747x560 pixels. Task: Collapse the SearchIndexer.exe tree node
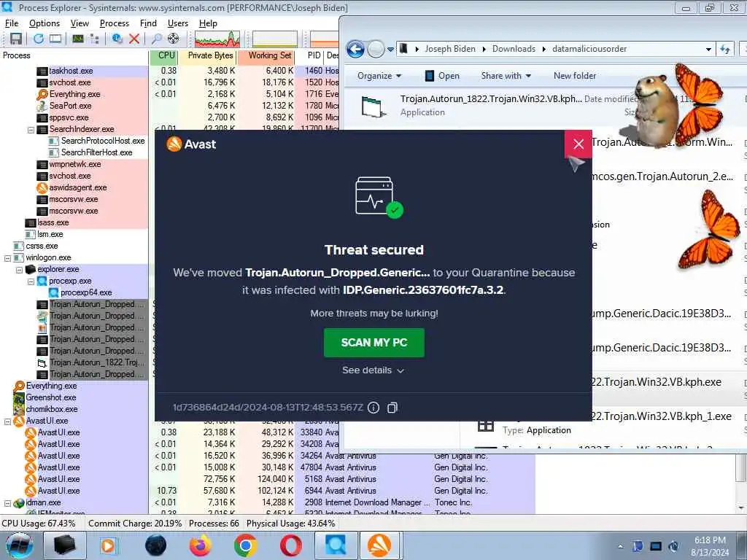point(31,130)
